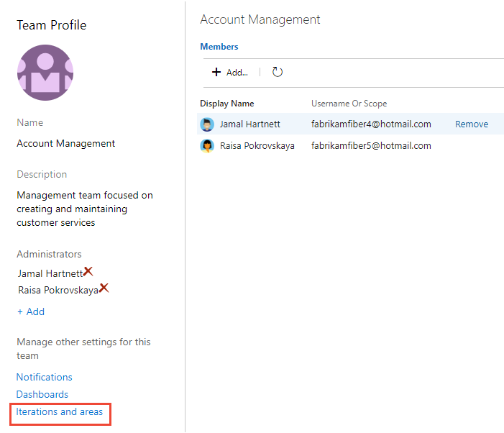
Task: Click the team profile avatar image
Action: 45,73
